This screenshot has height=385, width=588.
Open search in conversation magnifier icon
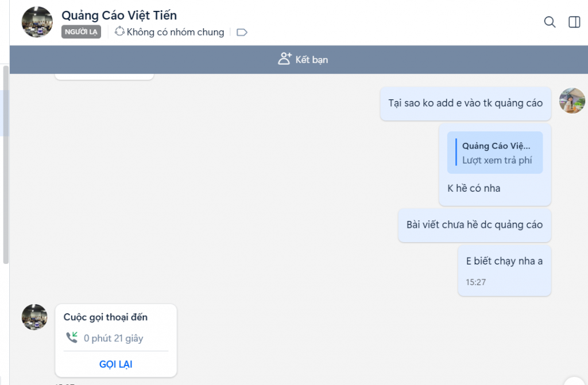[550, 22]
